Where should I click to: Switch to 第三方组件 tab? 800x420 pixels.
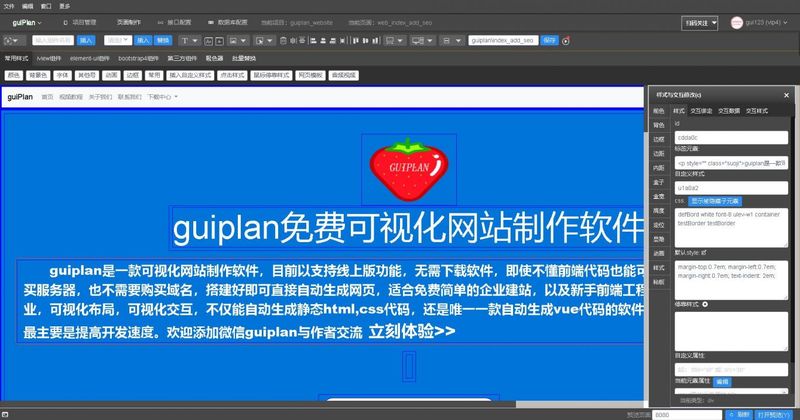tap(182, 59)
